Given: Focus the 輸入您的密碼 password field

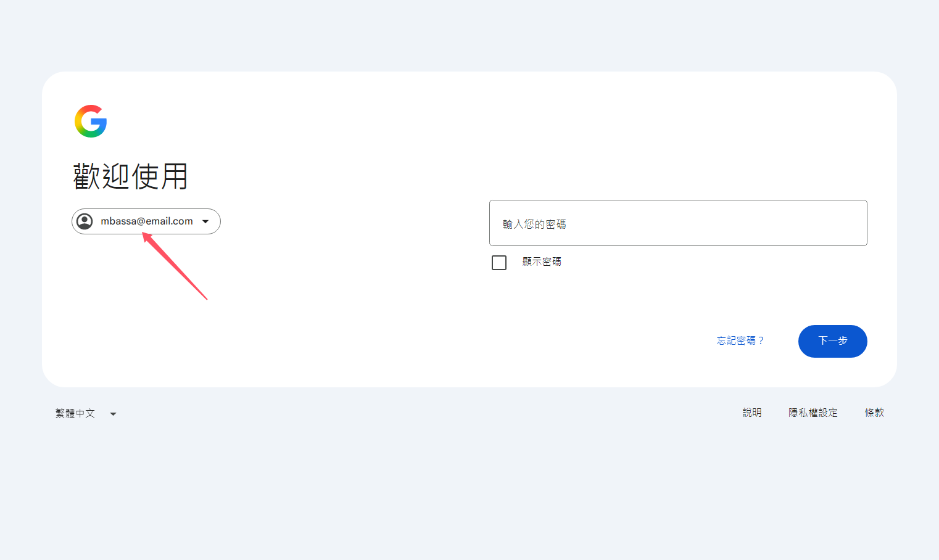Looking at the screenshot, I should tap(678, 223).
